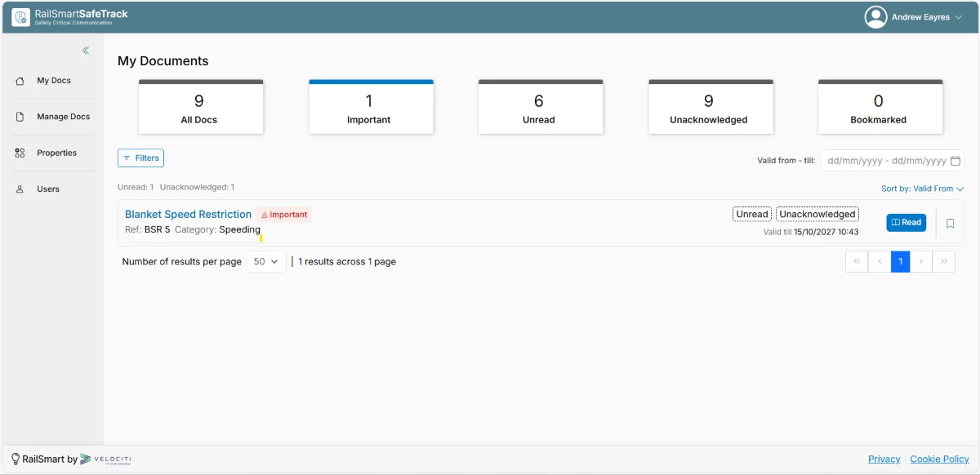Expand the Andrew Eayres account menu

tap(915, 16)
